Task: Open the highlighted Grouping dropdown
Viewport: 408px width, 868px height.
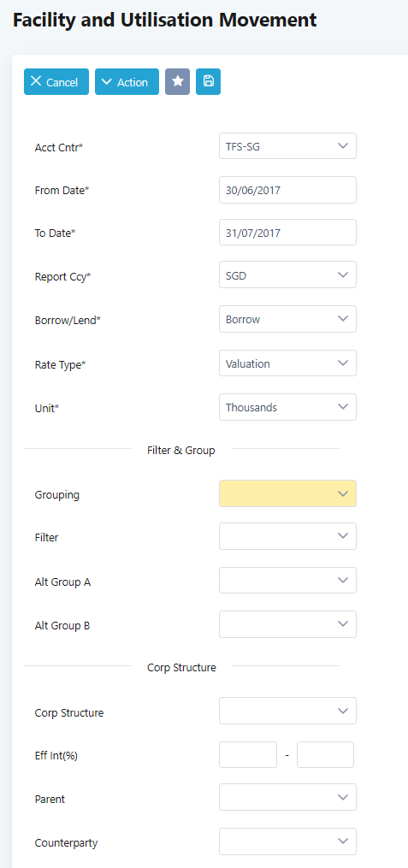Action: pyautogui.click(x=288, y=493)
